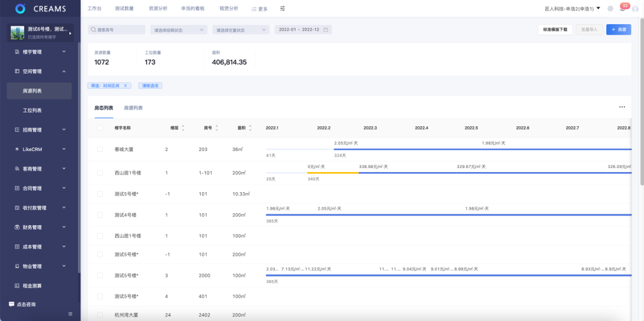Click the yellow bar in 西山居1号楼 timeline
Screen dimensions: 644x321
pyautogui.click(x=333, y=173)
